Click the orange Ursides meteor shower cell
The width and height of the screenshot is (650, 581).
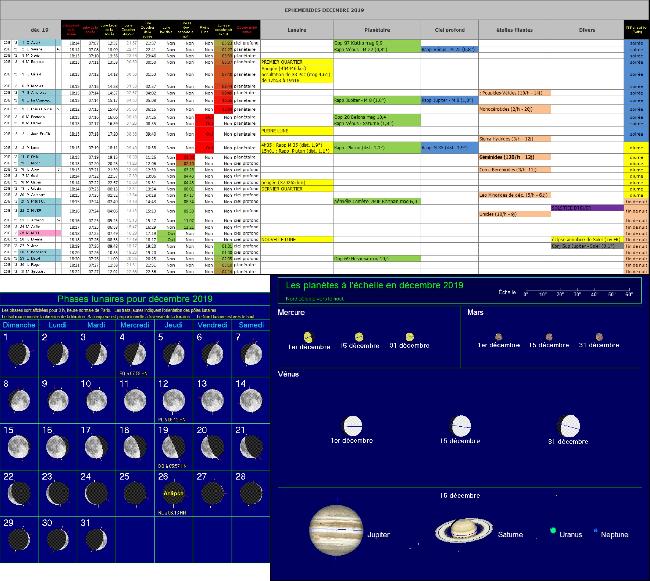[x=514, y=214]
